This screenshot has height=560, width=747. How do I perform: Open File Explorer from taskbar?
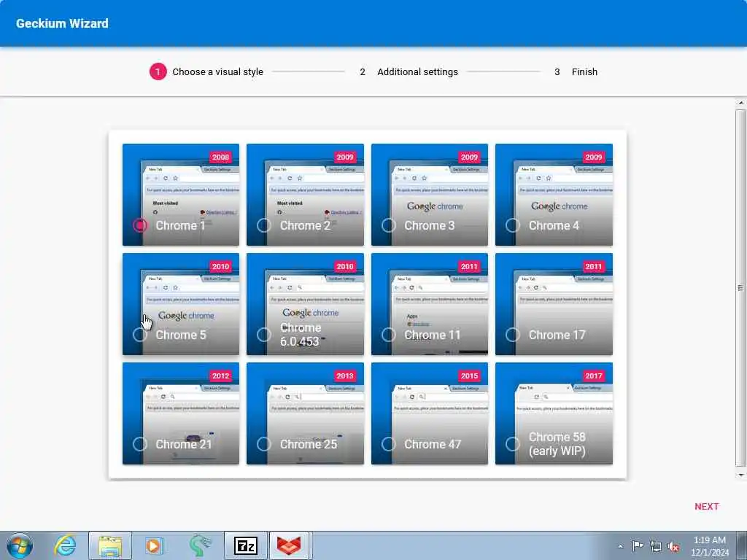(110, 545)
